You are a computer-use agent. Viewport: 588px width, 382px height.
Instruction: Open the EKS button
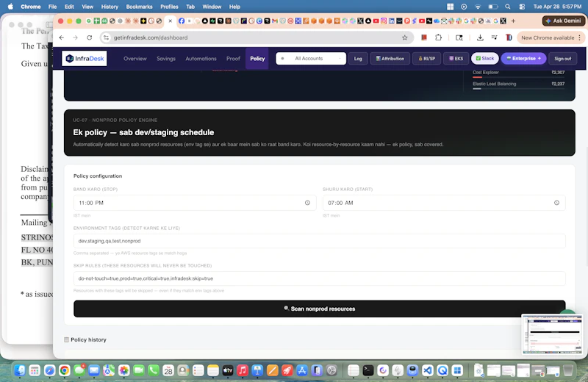(x=456, y=59)
